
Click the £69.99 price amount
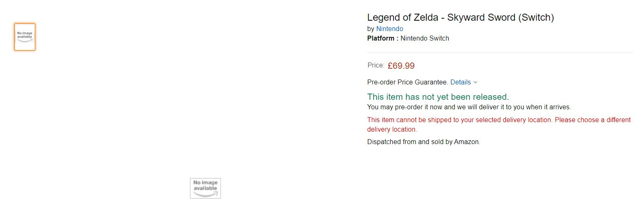point(401,66)
